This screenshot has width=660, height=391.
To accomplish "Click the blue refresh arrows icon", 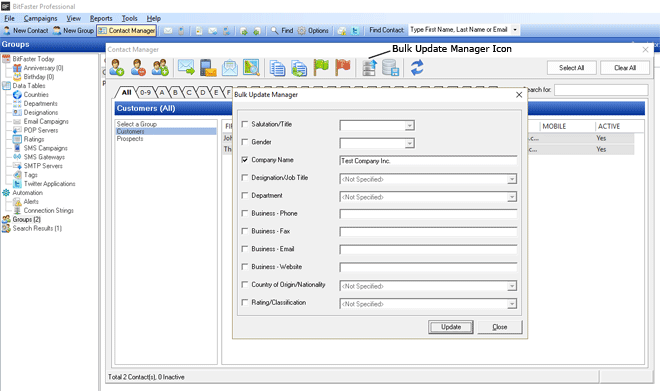I will coord(417,68).
